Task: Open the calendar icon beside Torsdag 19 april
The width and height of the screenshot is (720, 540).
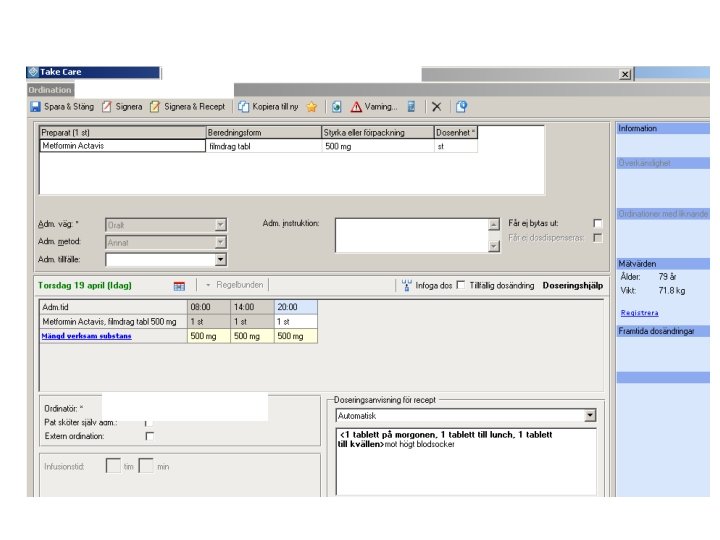Action: click(179, 286)
